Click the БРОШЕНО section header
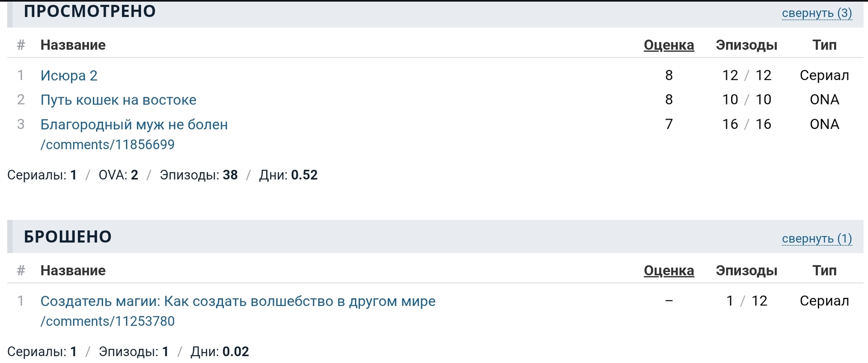 pyautogui.click(x=67, y=237)
